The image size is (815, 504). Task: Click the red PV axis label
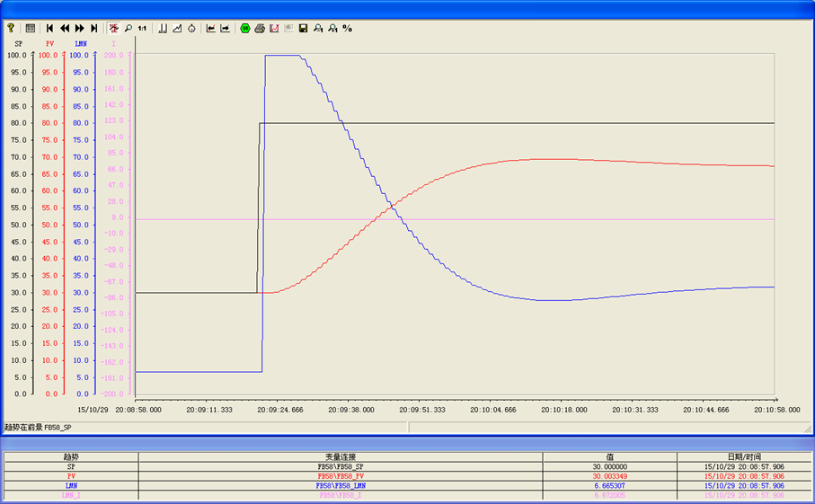click(50, 44)
